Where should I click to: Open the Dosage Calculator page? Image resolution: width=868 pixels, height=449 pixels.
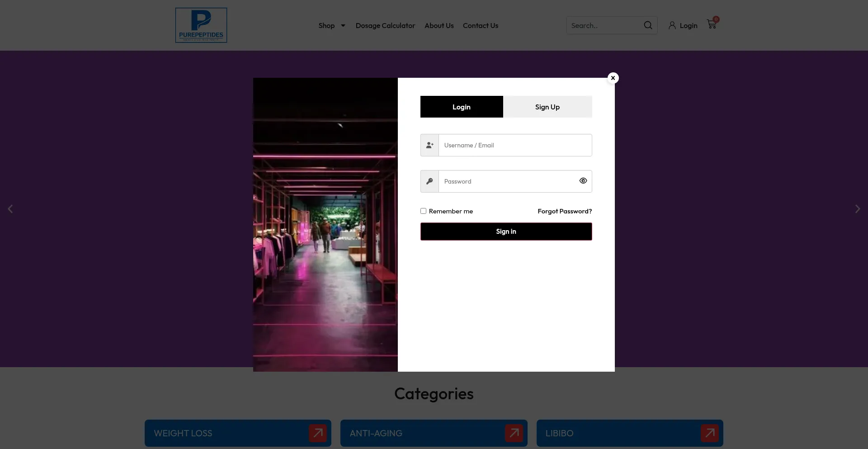pyautogui.click(x=385, y=26)
